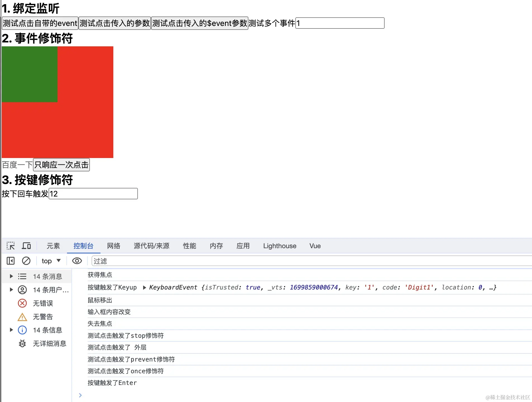The height and width of the screenshot is (402, 532).
Task: Click the 3. 按键修饰符 heading
Action: tap(37, 180)
